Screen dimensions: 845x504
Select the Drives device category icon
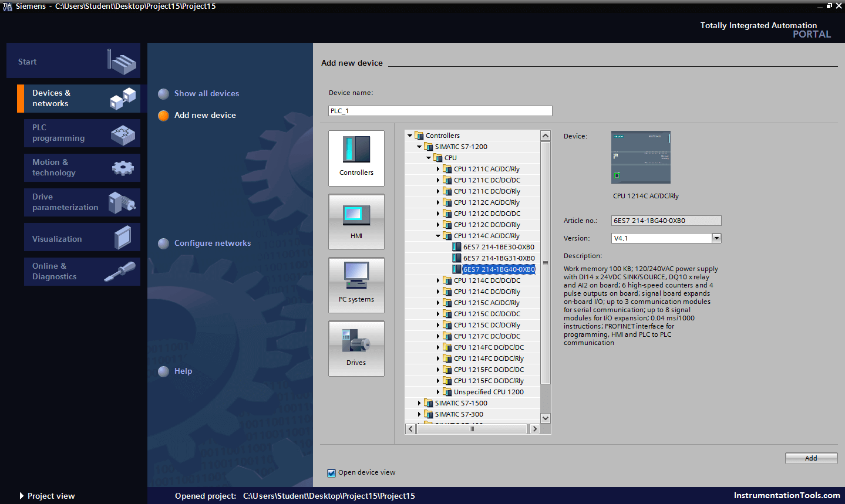tap(356, 348)
